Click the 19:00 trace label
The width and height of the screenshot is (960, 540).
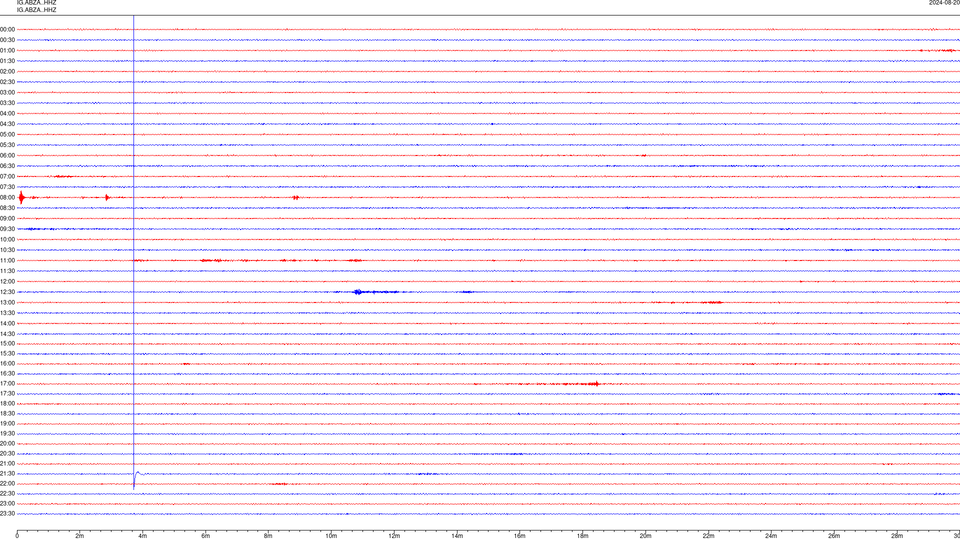point(7,424)
